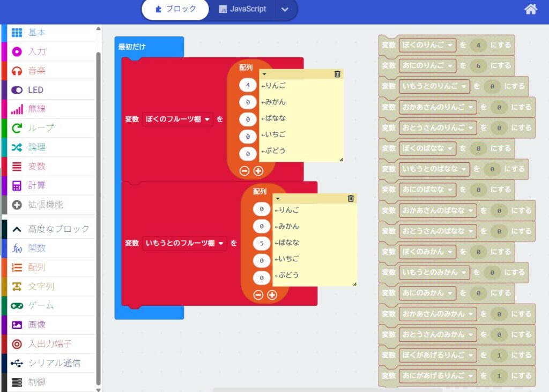Viewport: 549px width, 392px height.
Task: Edit the いちご value in first array
Action: tap(248, 137)
